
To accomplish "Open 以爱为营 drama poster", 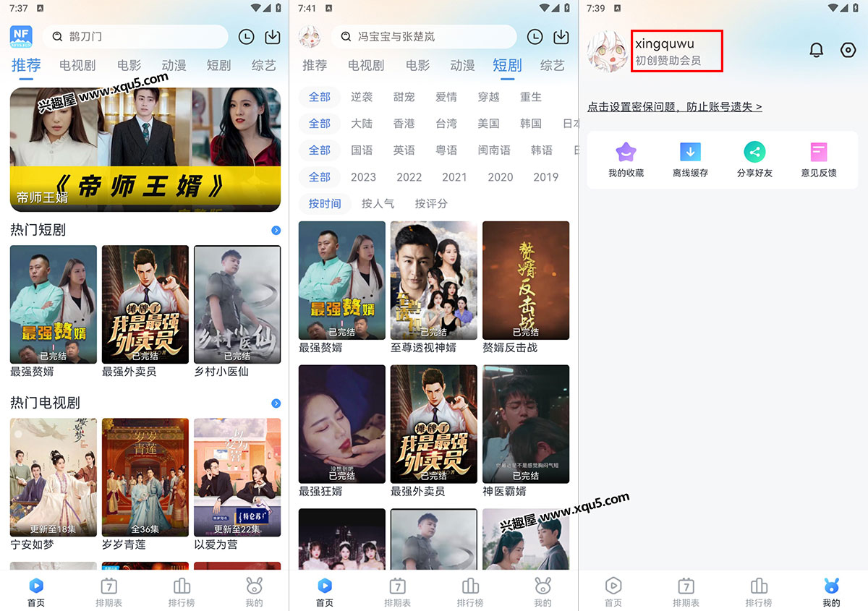I will click(237, 477).
